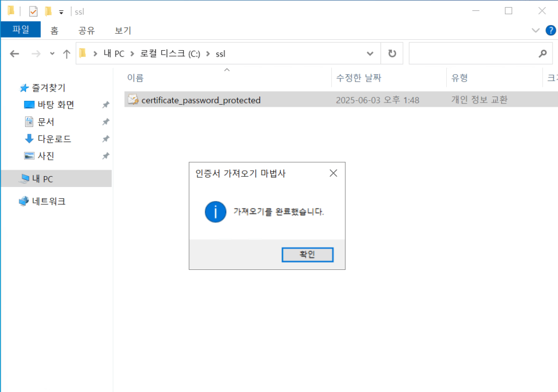Click the navigation back arrow

(x=15, y=53)
